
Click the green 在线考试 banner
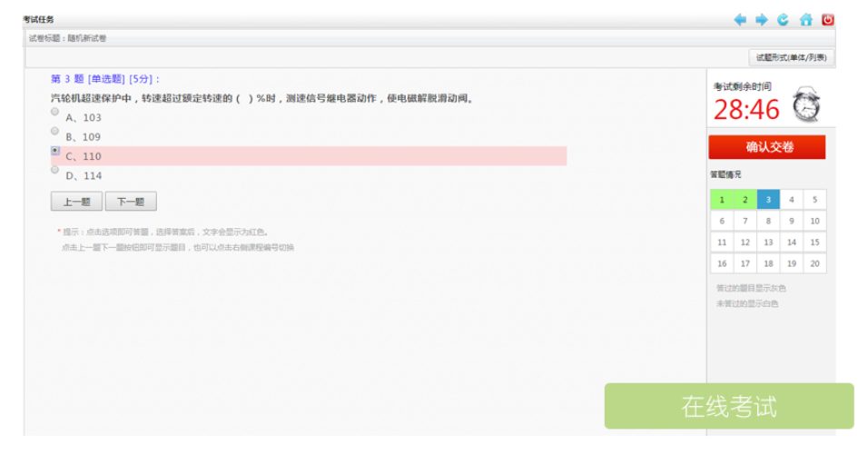click(x=729, y=406)
